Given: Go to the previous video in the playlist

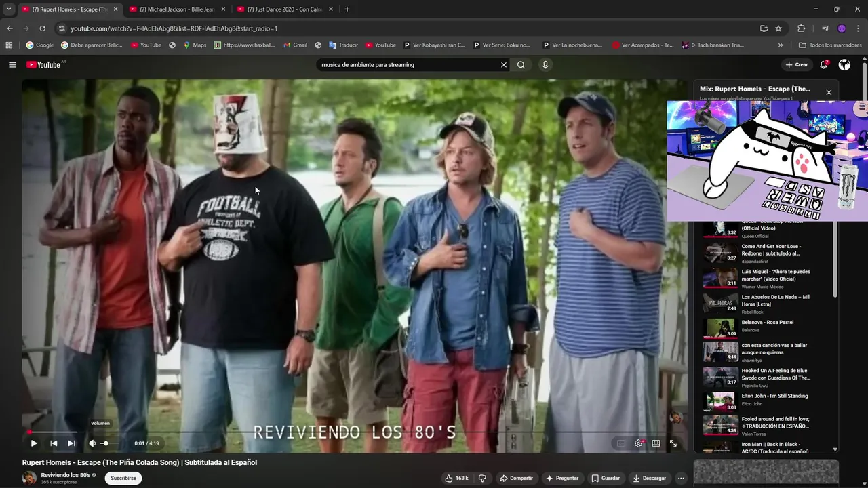Looking at the screenshot, I should tap(54, 443).
